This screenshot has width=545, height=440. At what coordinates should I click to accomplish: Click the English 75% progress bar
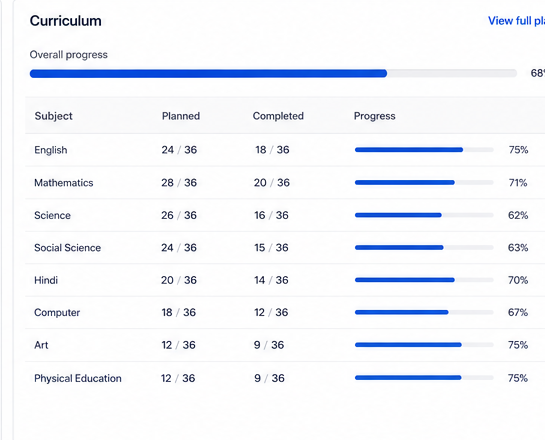[424, 150]
